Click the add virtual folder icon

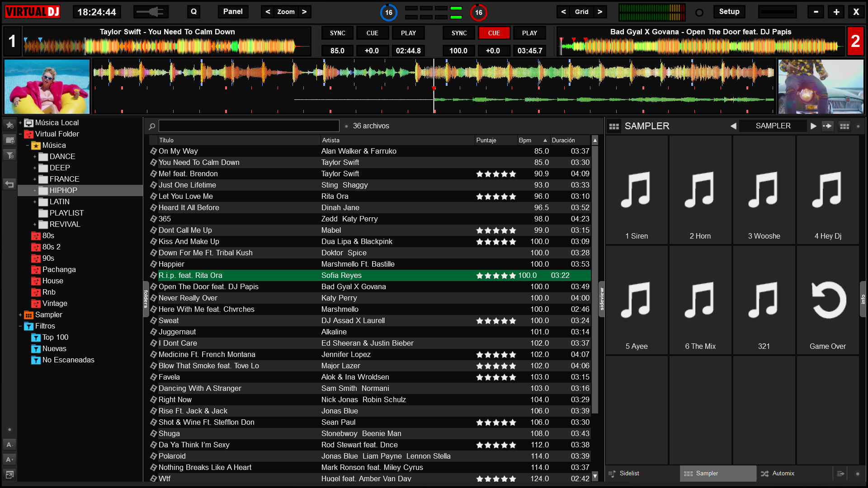[x=9, y=141]
